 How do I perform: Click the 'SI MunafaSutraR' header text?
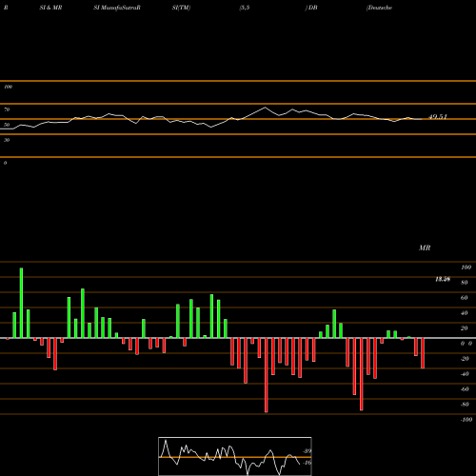click(x=117, y=8)
